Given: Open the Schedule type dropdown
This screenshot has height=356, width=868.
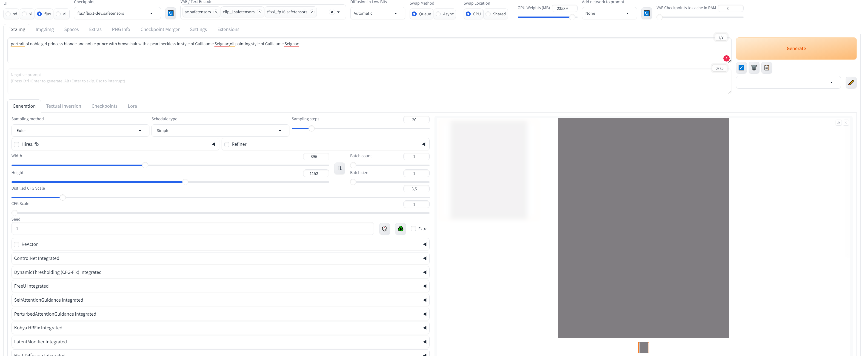Looking at the screenshot, I should (220, 131).
